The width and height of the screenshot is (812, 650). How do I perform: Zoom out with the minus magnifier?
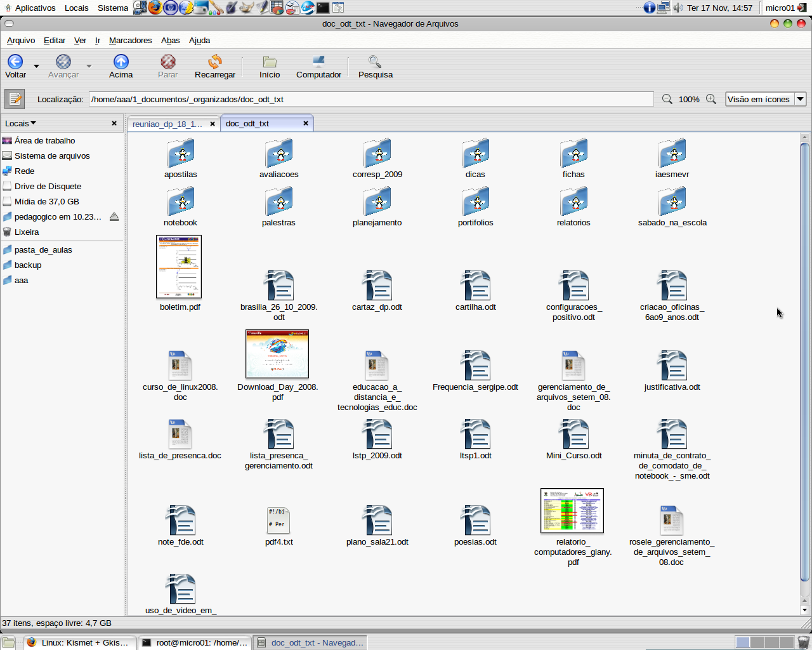[667, 99]
